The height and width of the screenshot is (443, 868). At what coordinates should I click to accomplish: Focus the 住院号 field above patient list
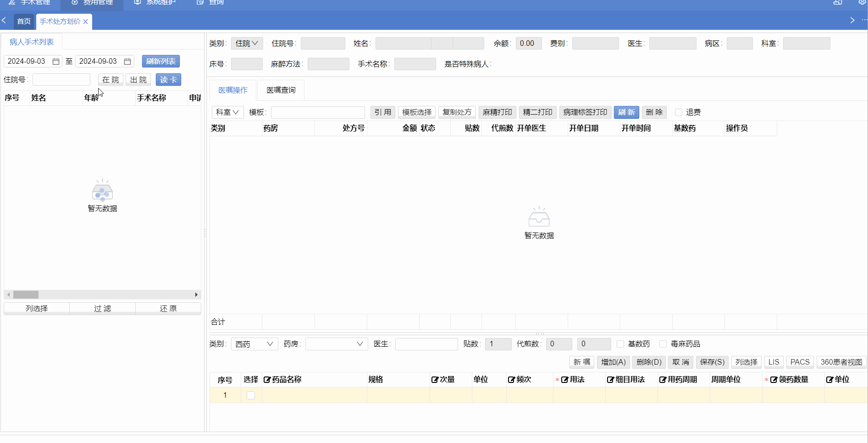[61, 80]
